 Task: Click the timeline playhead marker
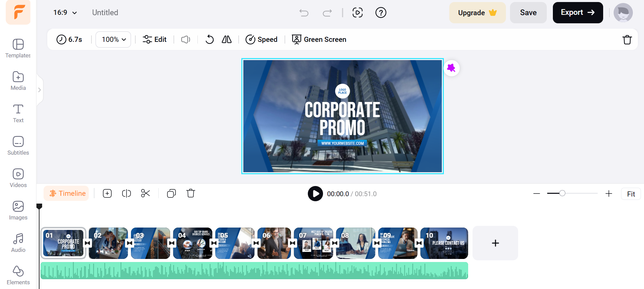[39, 206]
